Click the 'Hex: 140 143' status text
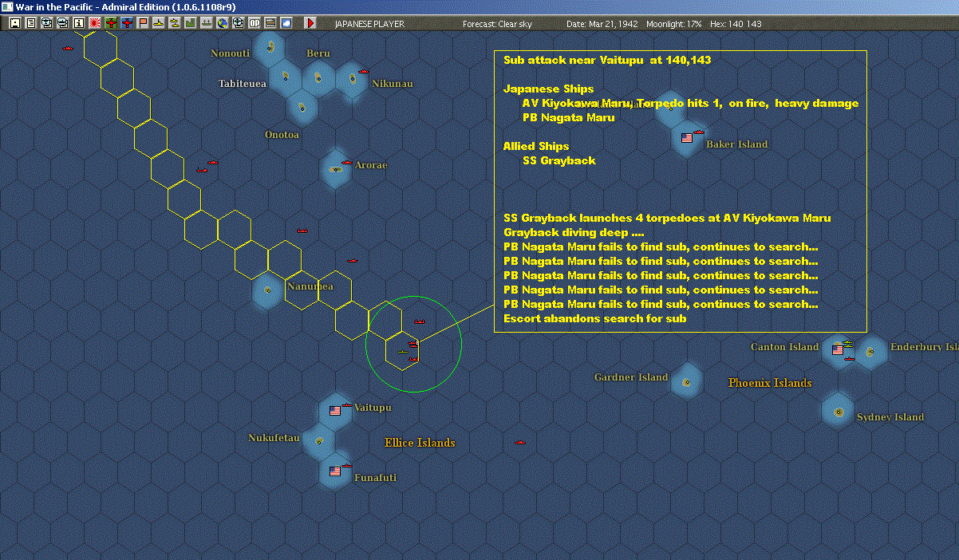Screen dimensions: 959x560 [734, 24]
